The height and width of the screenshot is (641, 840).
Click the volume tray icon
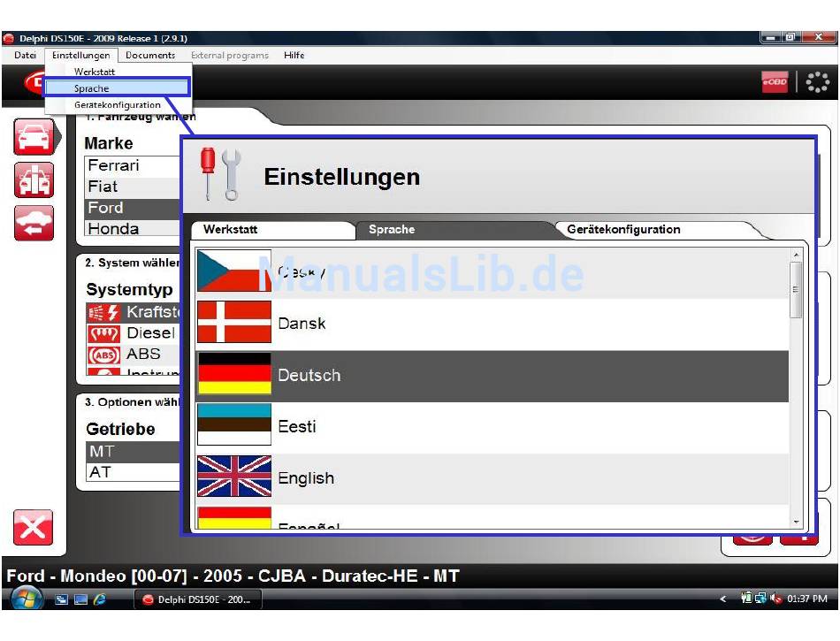(775, 599)
